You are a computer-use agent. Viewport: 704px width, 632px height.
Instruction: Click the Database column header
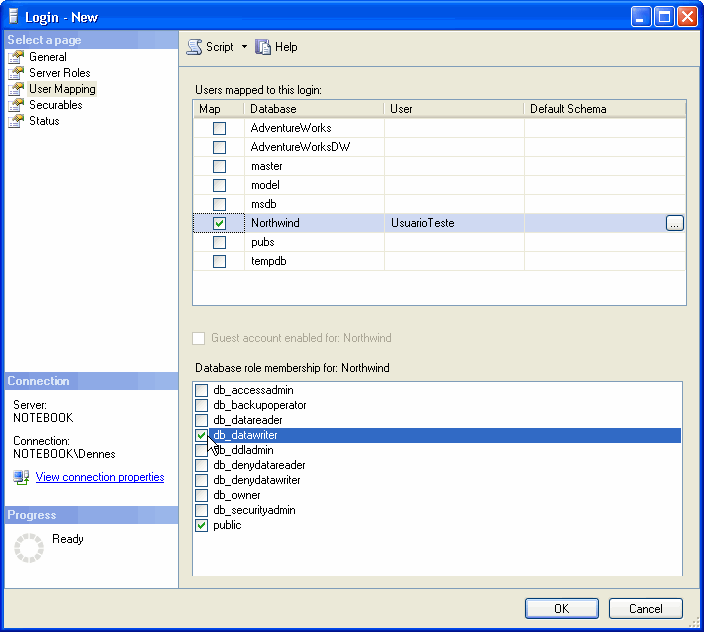313,109
